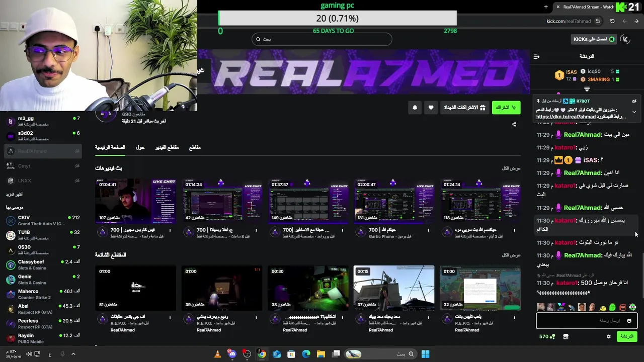
Task: Click the green alien-headphones emote in quick emotes
Action: pyautogui.click(x=632, y=307)
